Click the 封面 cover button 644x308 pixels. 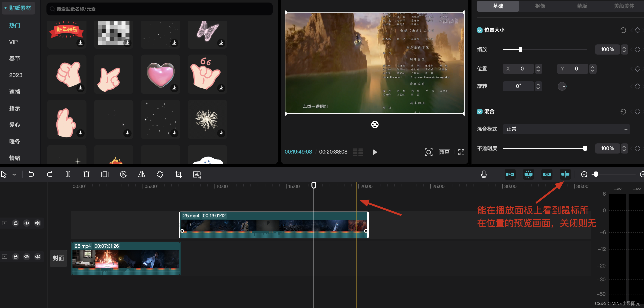(x=58, y=258)
